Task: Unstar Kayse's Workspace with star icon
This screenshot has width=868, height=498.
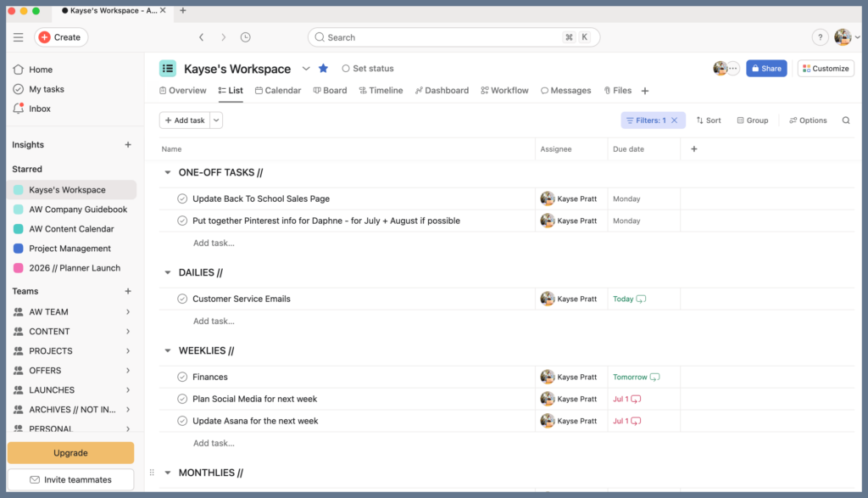Action: click(323, 68)
